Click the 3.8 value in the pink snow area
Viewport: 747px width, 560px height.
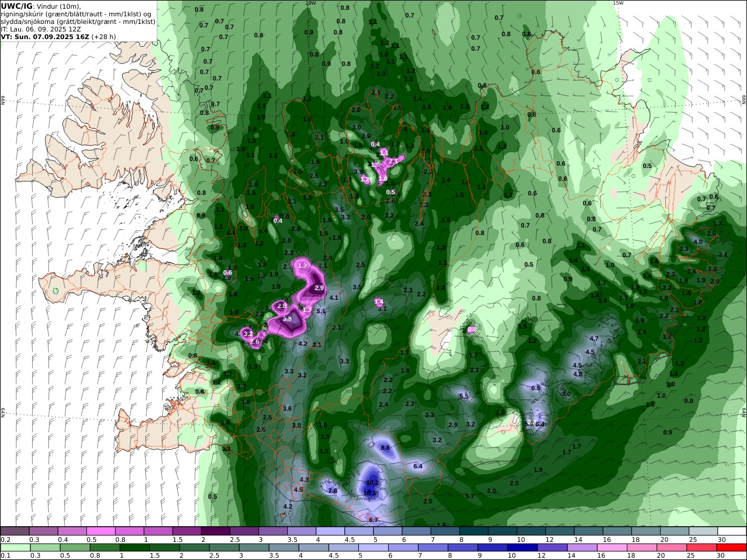coord(287,319)
